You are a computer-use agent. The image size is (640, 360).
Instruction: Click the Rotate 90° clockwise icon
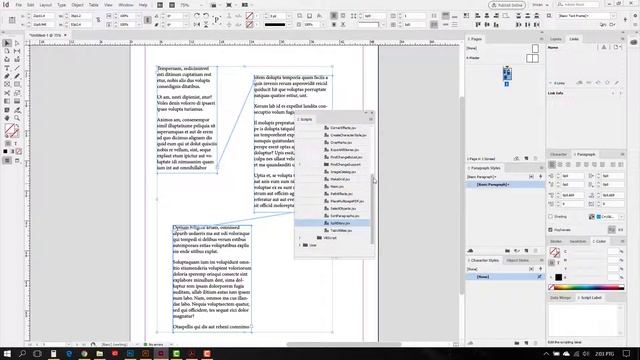tap(197, 16)
